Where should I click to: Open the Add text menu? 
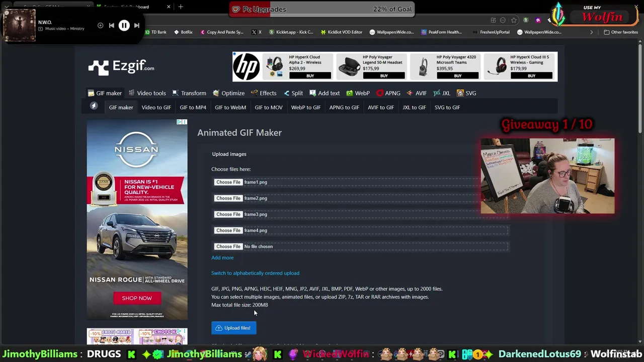pos(325,93)
